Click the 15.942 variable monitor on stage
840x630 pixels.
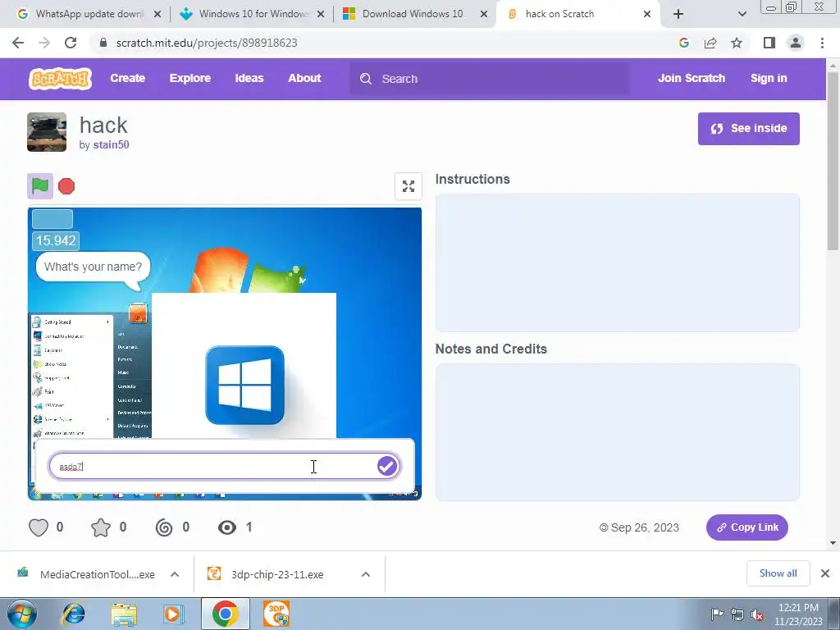pyautogui.click(x=56, y=240)
